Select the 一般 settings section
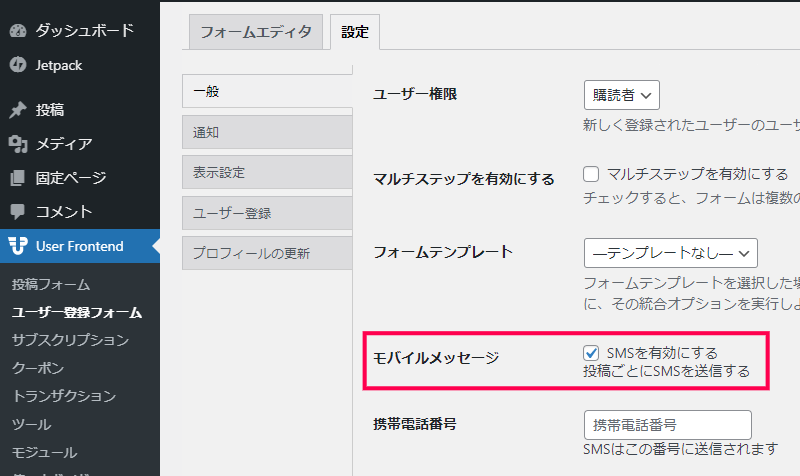 click(x=267, y=91)
